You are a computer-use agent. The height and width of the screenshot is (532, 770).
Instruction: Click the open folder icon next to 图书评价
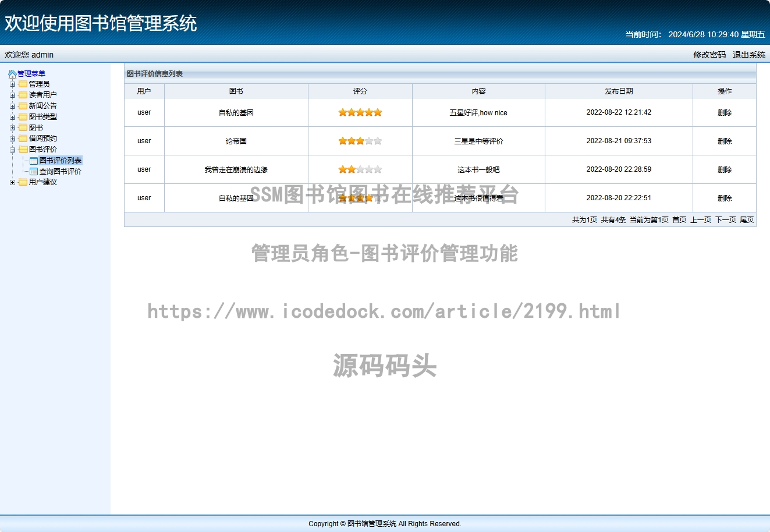tap(23, 150)
